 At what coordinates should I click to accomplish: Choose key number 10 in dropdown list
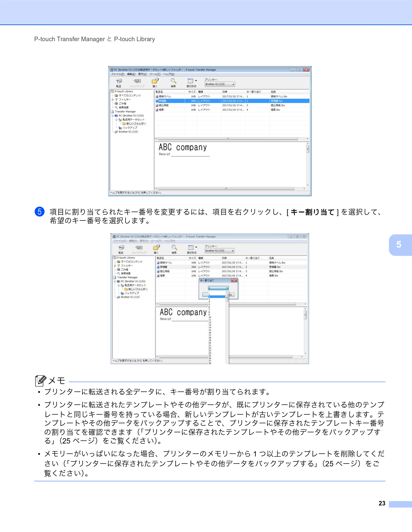217,317
